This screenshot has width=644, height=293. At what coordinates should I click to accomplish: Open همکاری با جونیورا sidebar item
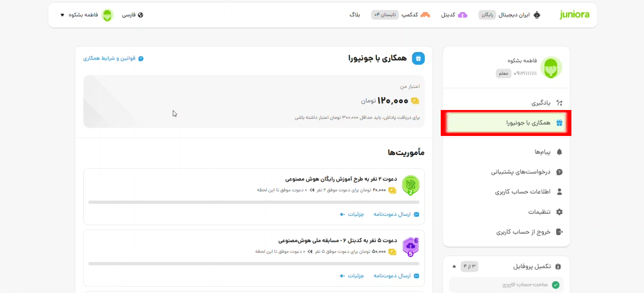pyautogui.click(x=506, y=123)
